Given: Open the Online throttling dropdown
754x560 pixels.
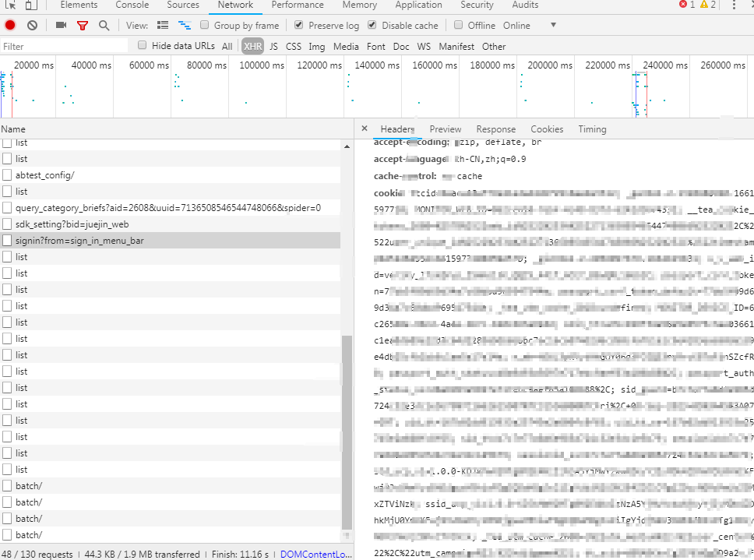Looking at the screenshot, I should click(530, 26).
